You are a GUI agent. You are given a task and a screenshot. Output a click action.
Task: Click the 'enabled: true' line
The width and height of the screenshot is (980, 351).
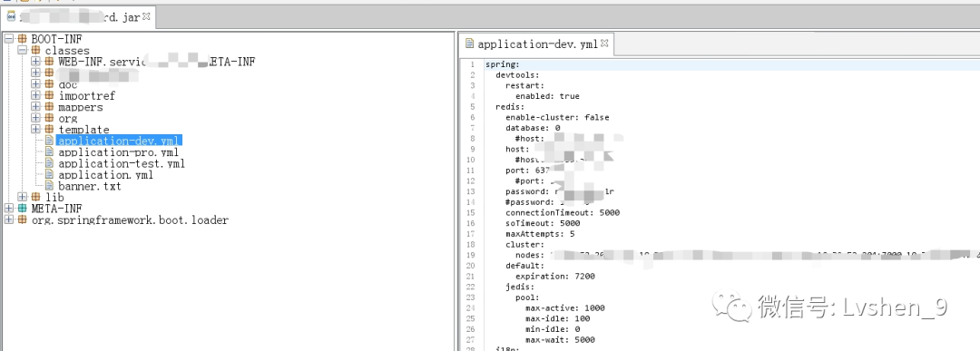tap(547, 96)
